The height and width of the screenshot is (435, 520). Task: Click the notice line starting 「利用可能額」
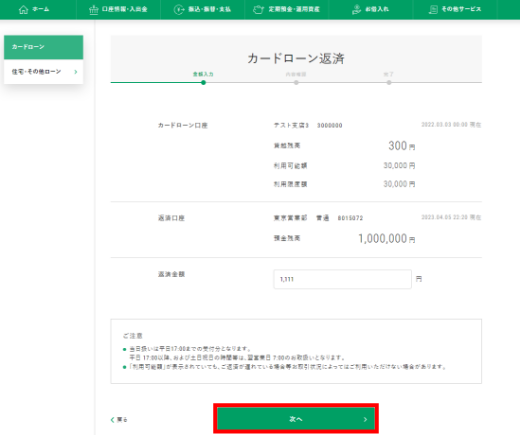pyautogui.click(x=288, y=367)
